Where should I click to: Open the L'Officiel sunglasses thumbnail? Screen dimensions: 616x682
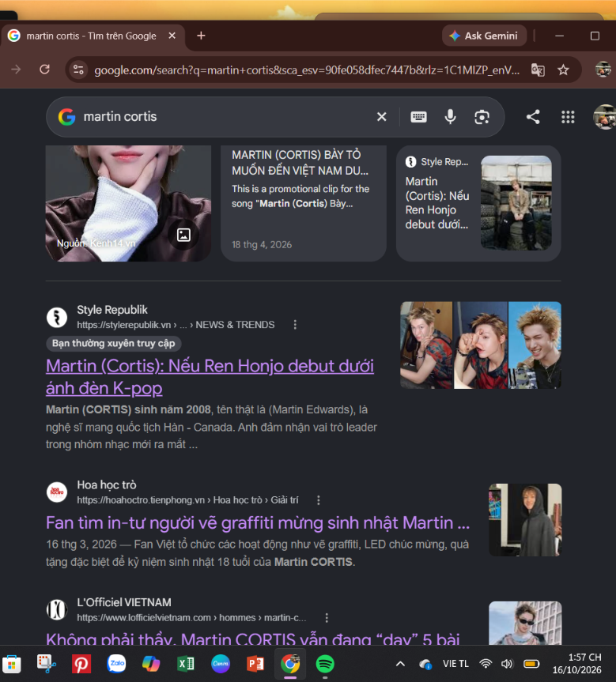coord(525,623)
